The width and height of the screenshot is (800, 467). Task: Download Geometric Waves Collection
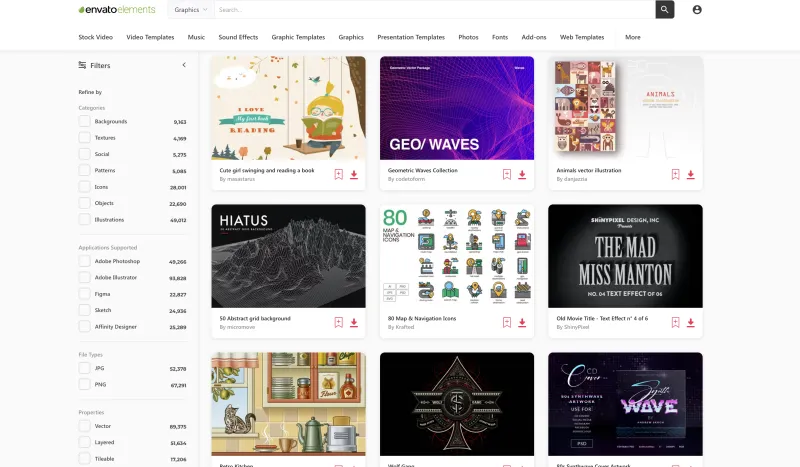[522, 175]
